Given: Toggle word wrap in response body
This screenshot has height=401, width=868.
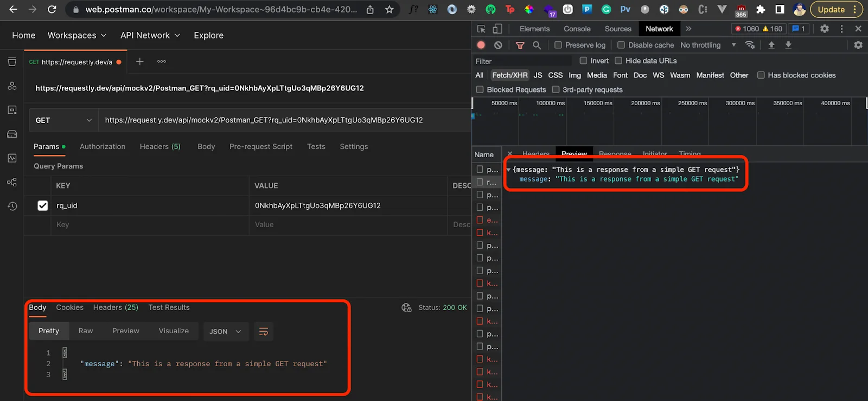Looking at the screenshot, I should point(264,332).
